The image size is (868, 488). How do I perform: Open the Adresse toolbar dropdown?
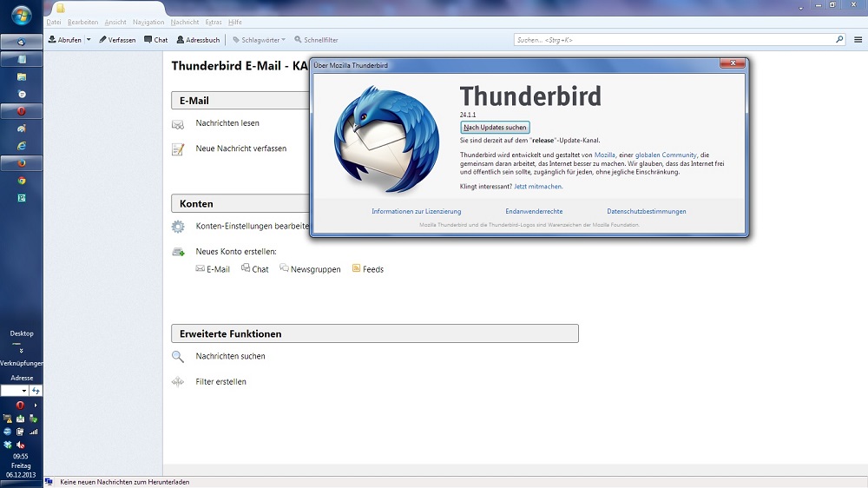(23, 391)
